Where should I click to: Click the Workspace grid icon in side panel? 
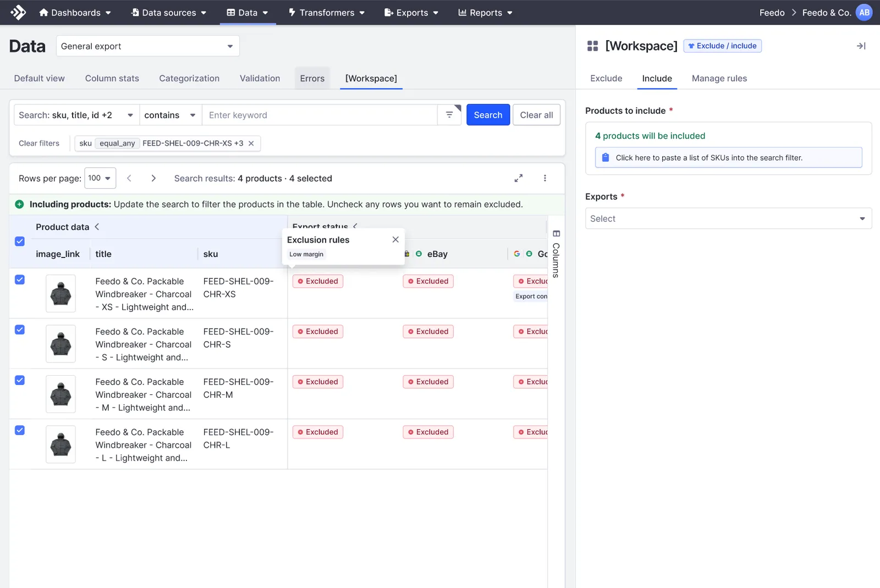pyautogui.click(x=592, y=46)
